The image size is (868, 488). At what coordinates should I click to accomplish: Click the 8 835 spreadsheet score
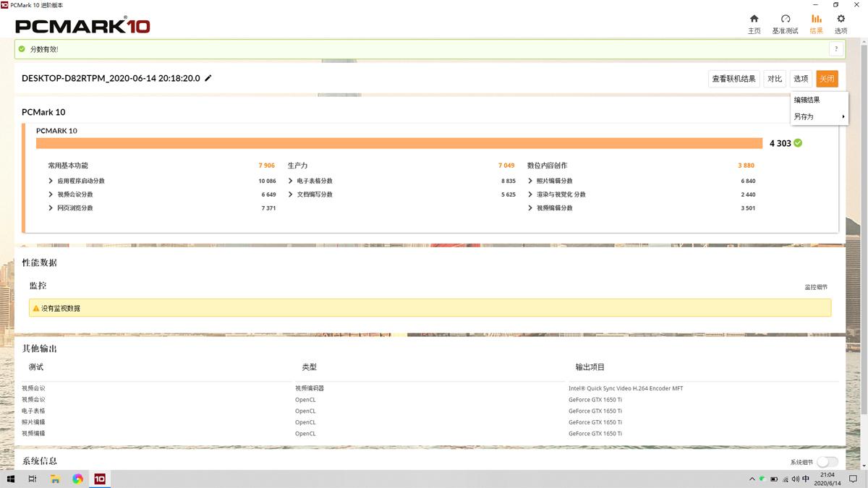pos(509,181)
